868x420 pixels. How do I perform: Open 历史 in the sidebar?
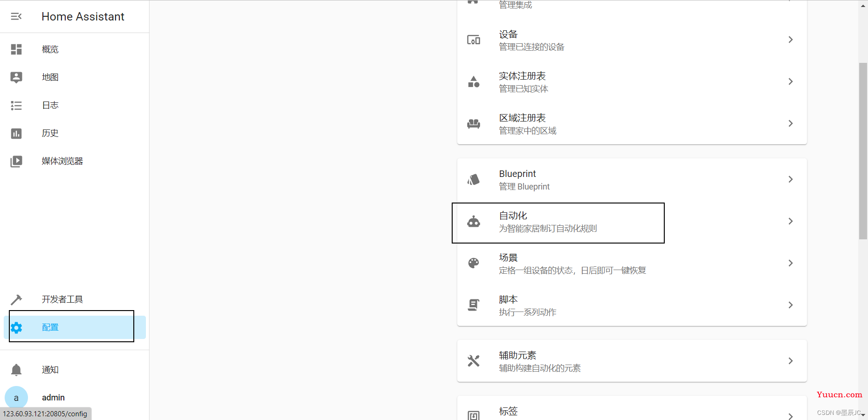pos(75,133)
